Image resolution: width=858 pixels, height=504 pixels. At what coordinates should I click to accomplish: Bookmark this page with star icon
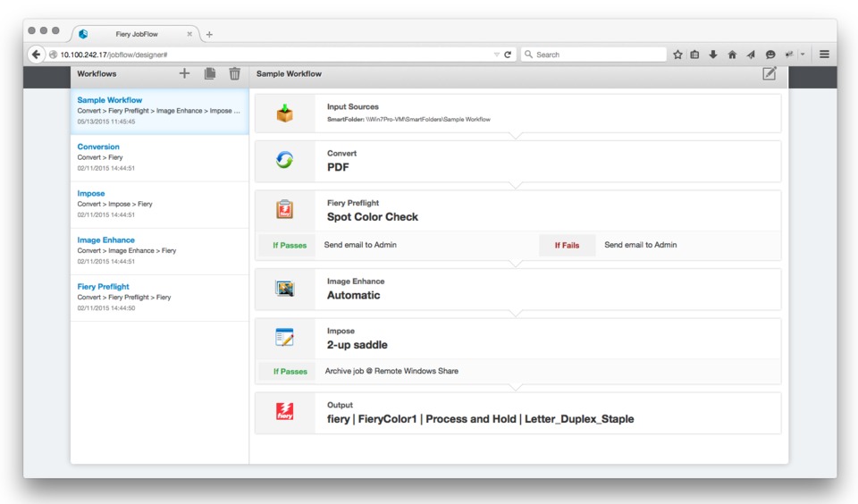point(678,55)
